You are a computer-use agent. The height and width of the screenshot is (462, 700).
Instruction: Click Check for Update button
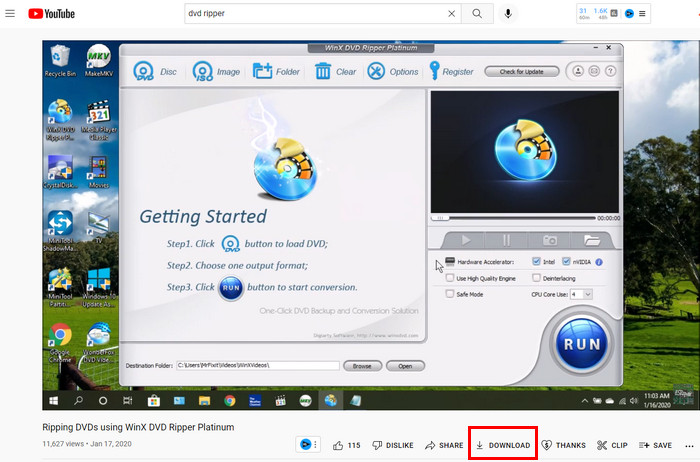pos(521,71)
